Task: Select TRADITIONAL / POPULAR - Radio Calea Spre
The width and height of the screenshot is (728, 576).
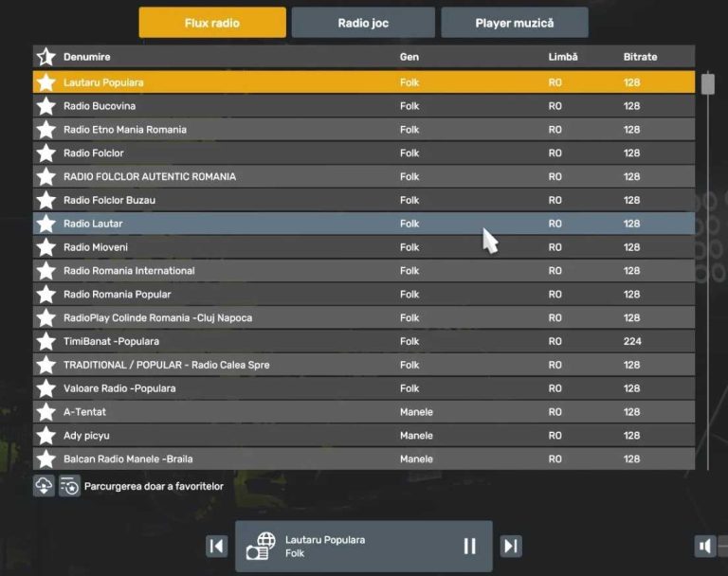Action: click(x=166, y=365)
